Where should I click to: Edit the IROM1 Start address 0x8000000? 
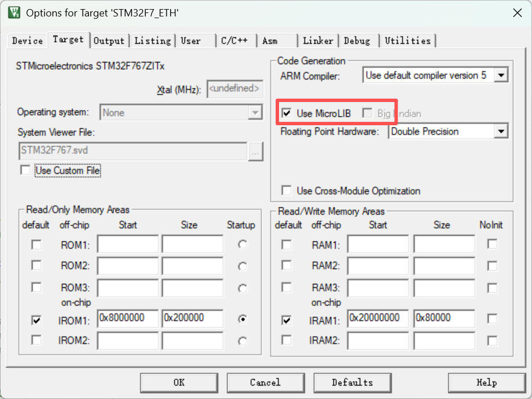[x=128, y=319]
